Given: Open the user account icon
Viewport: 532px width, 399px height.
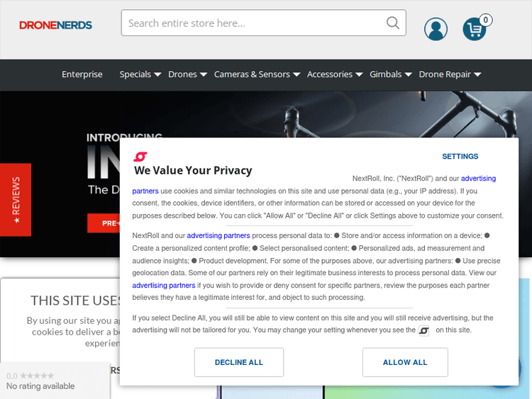Looking at the screenshot, I should coord(436,29).
